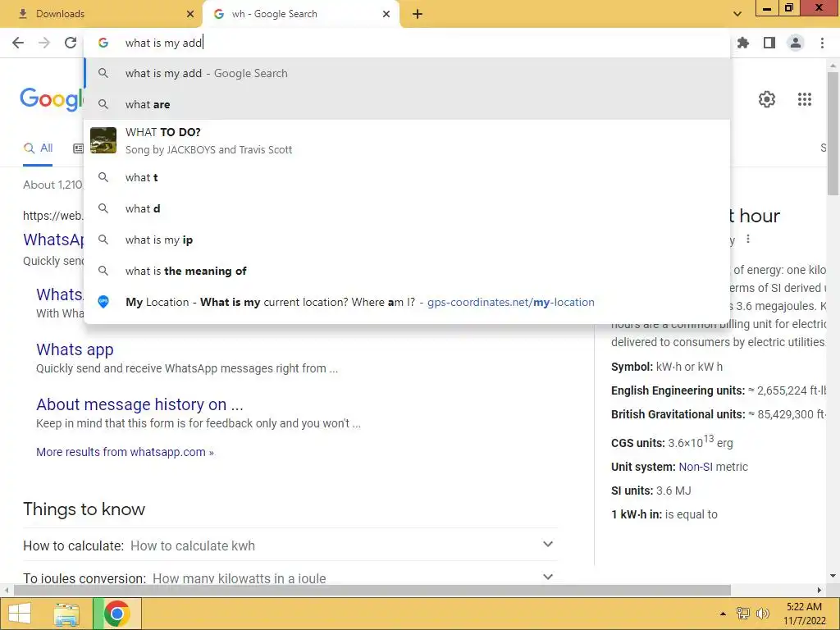The width and height of the screenshot is (840, 630).
Task: Open File Explorer from taskbar
Action: pos(66,614)
